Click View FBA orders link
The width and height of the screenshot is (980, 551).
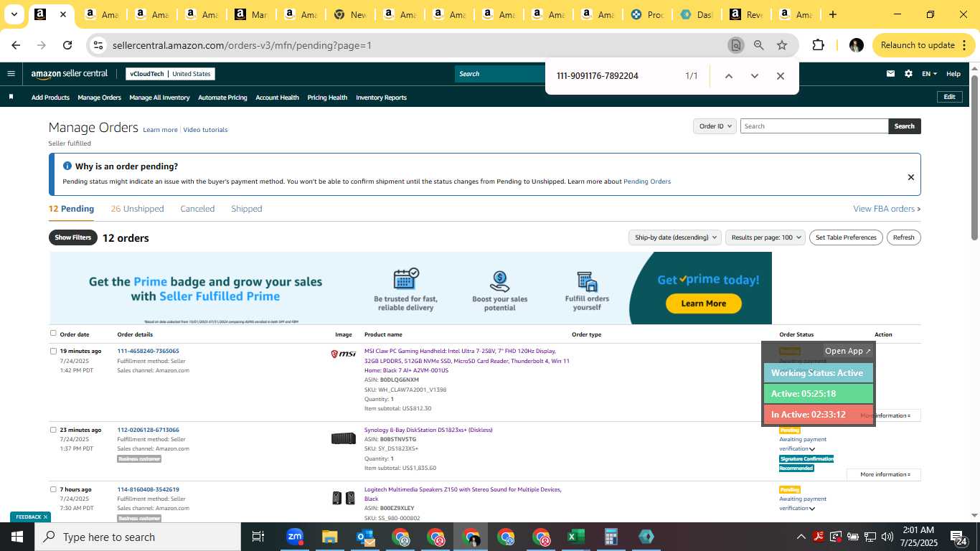tap(887, 209)
